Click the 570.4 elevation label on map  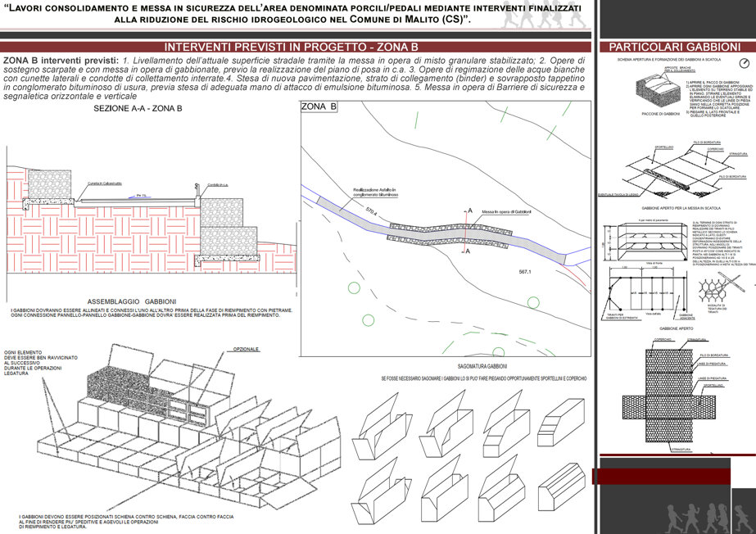pyautogui.click(x=371, y=211)
